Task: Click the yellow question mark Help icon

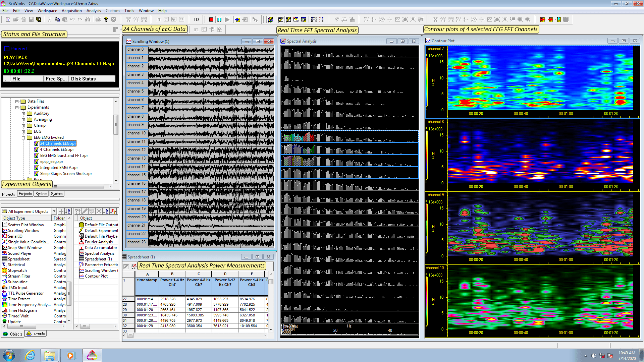Action: 106,19
